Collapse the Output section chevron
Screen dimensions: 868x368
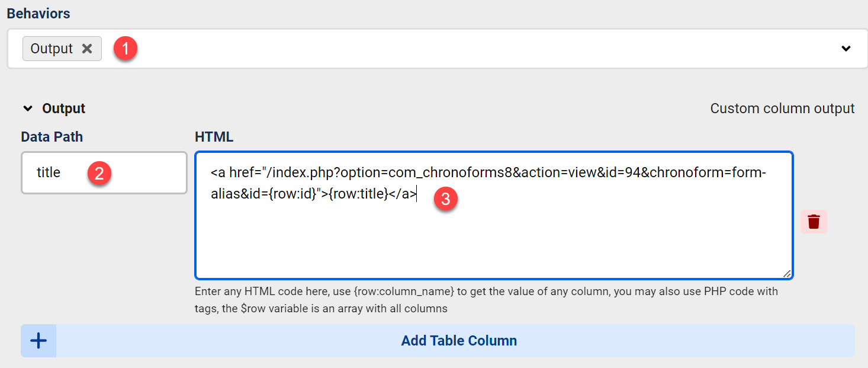[28, 108]
